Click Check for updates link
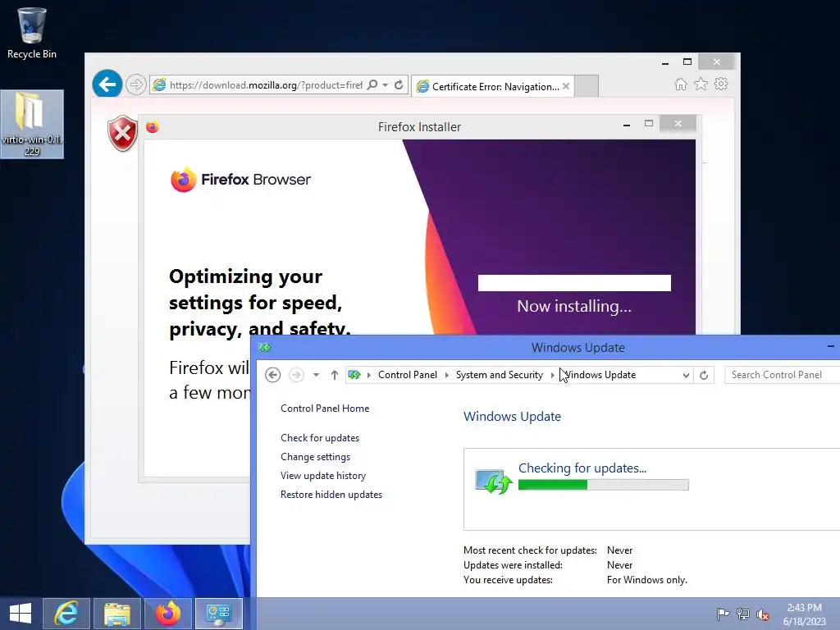The image size is (840, 630). click(320, 438)
